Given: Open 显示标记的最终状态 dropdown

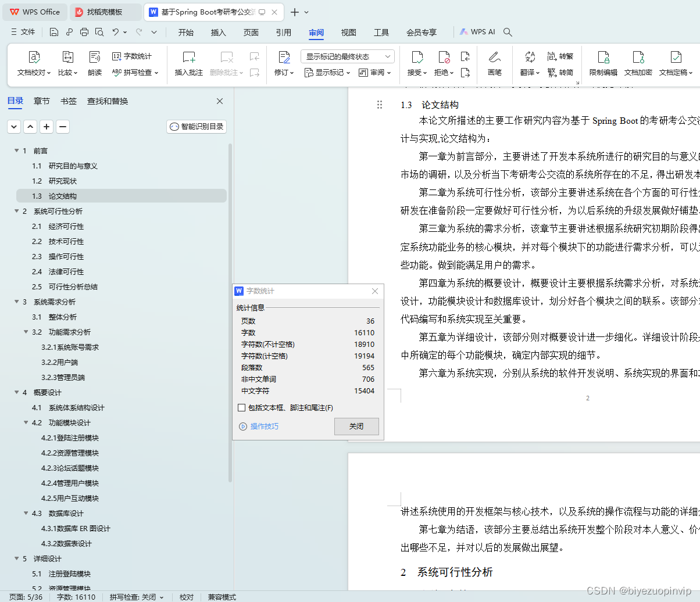Looking at the screenshot, I should (348, 56).
